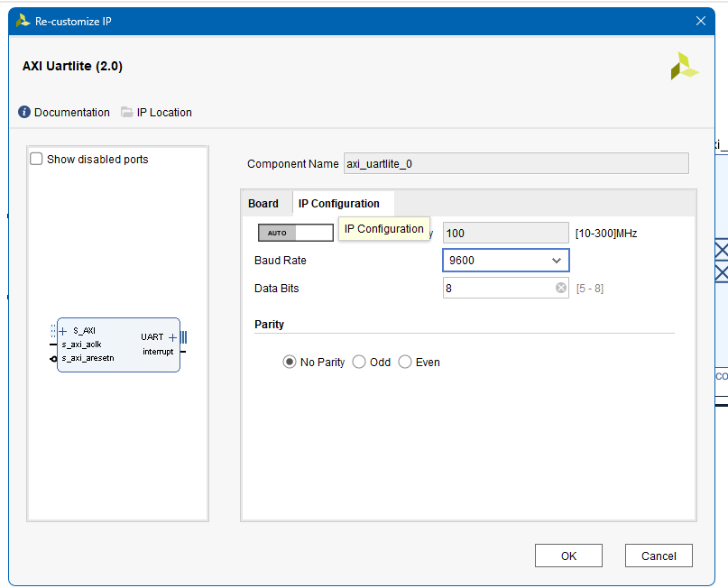
Task: Click the Cancel button
Action: [658, 556]
